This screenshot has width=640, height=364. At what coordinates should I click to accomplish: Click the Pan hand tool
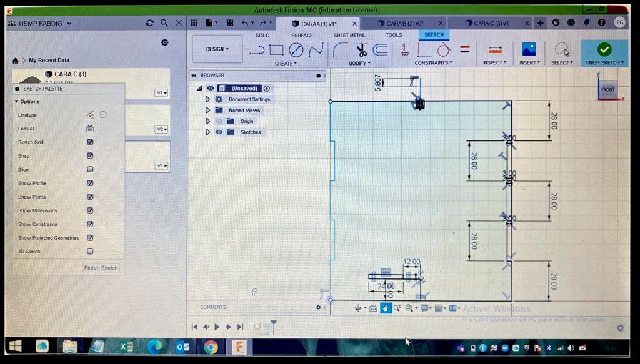click(x=385, y=308)
